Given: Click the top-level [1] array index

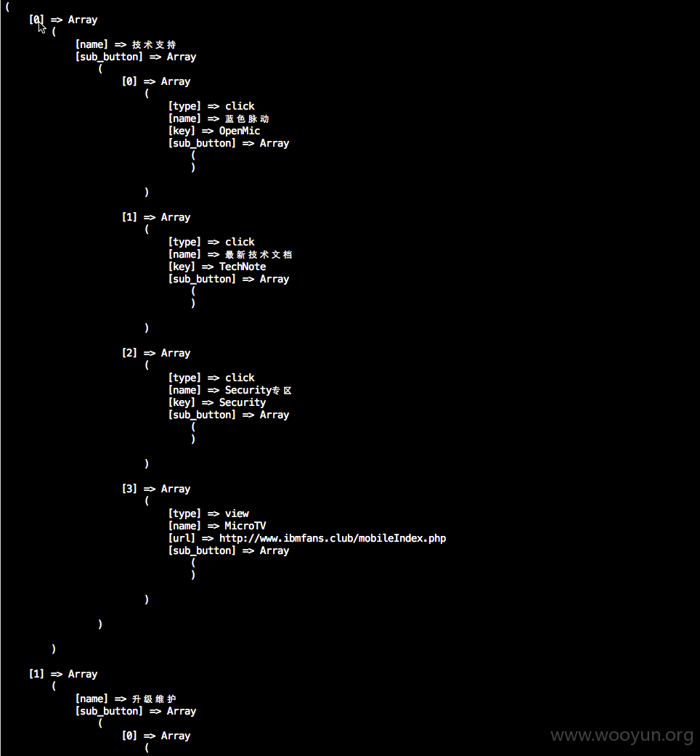Looking at the screenshot, I should point(36,674).
